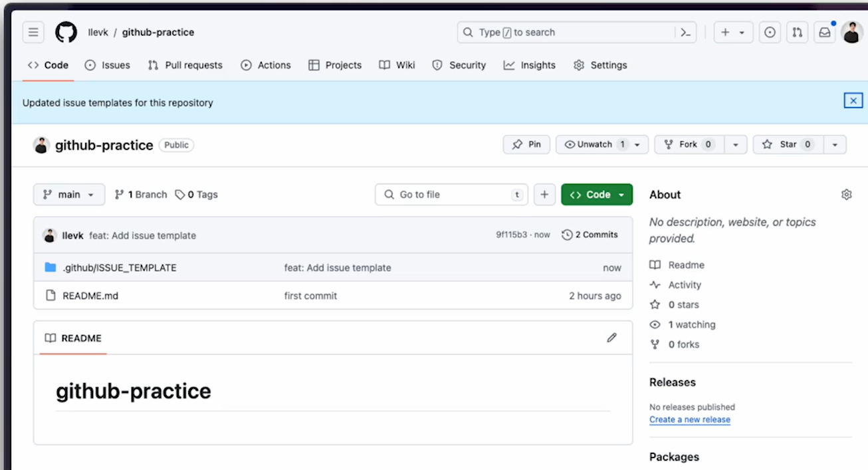The height and width of the screenshot is (470, 868).
Task: Focus the Go to file search field
Action: click(452, 195)
